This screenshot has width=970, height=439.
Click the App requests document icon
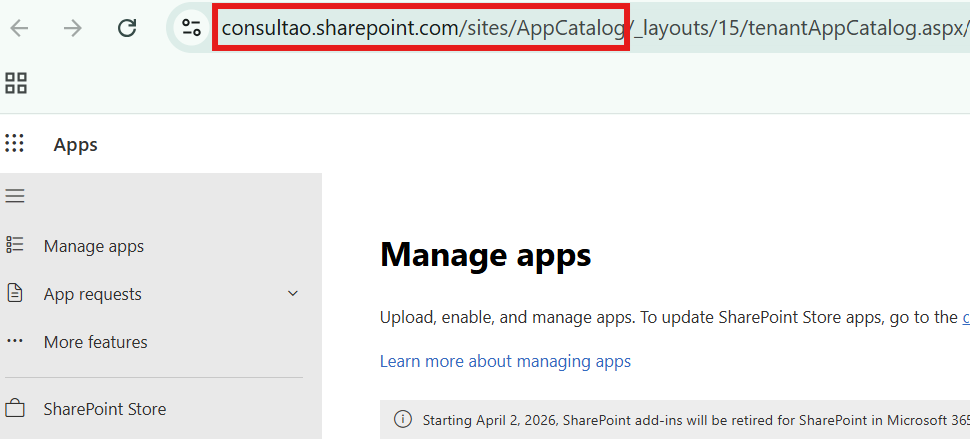[14, 292]
